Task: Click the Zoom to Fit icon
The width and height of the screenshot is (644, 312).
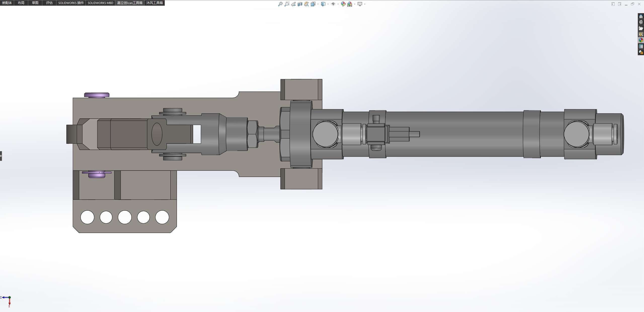Action: [280, 4]
